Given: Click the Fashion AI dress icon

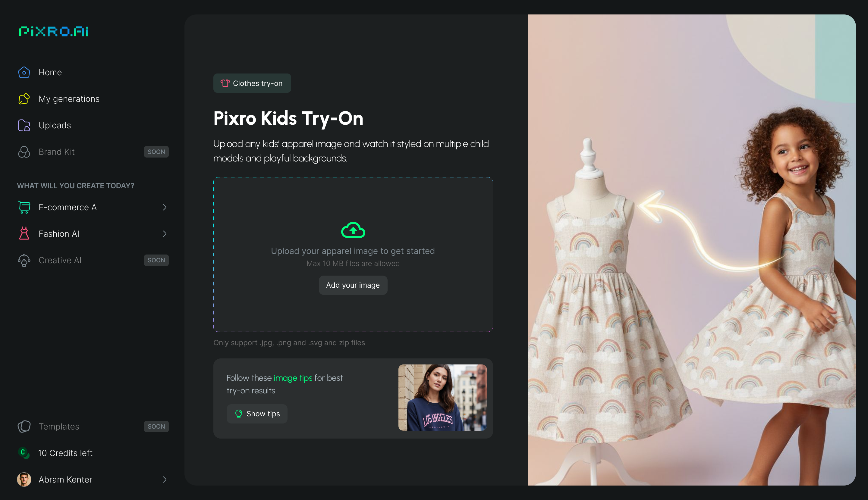Looking at the screenshot, I should point(24,233).
